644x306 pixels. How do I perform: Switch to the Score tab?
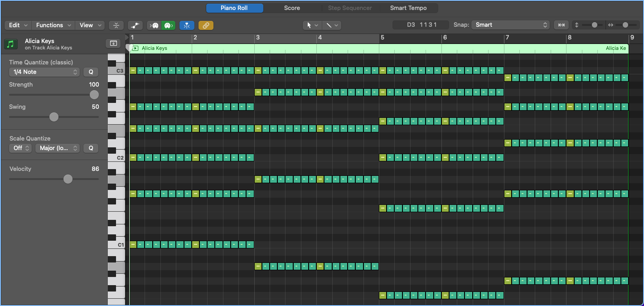[x=292, y=8]
